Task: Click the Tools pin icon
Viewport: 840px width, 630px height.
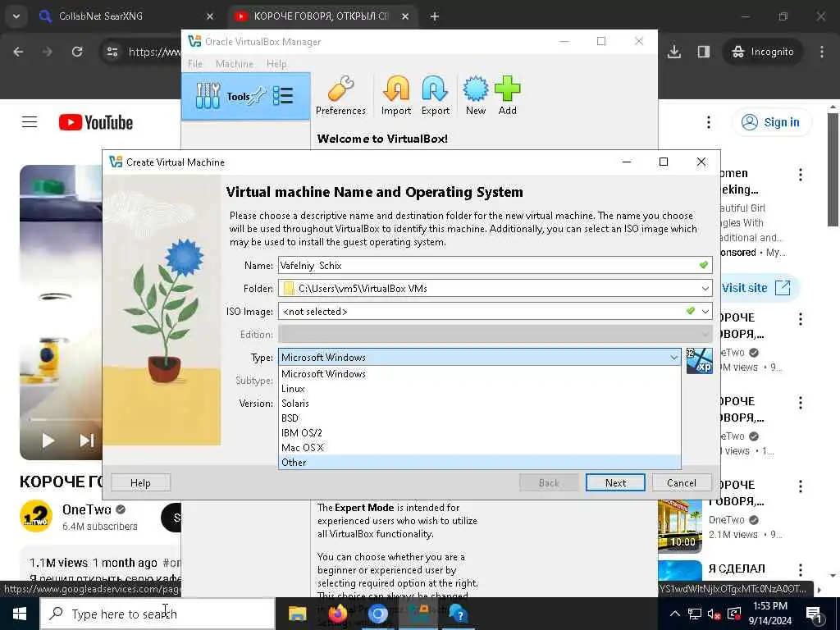Action: pyautogui.click(x=258, y=96)
